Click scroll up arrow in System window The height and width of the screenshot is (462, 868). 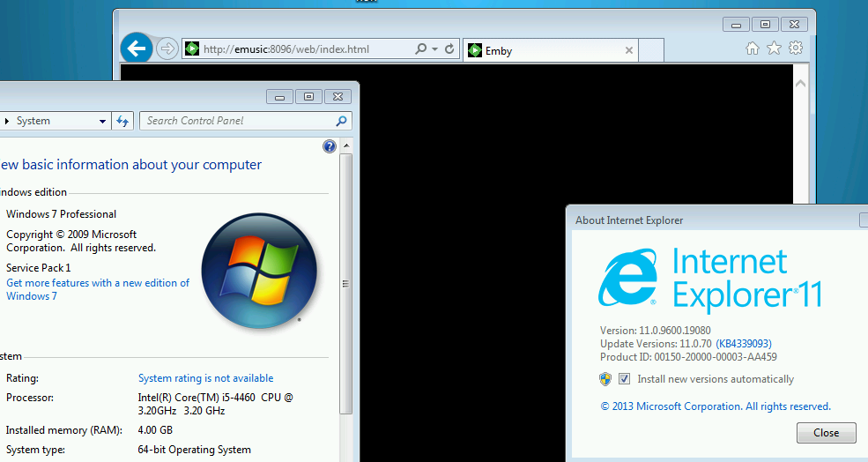346,146
